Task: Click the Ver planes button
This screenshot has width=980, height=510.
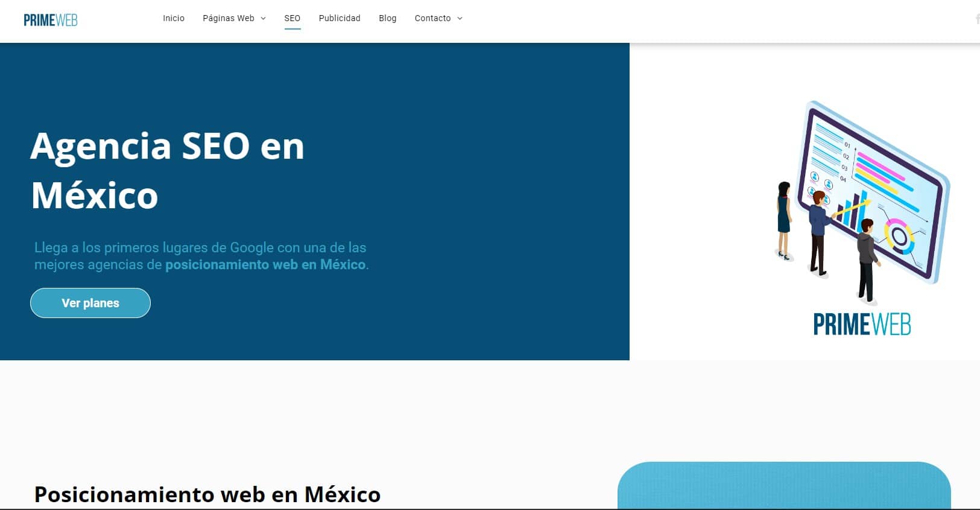Action: (90, 303)
